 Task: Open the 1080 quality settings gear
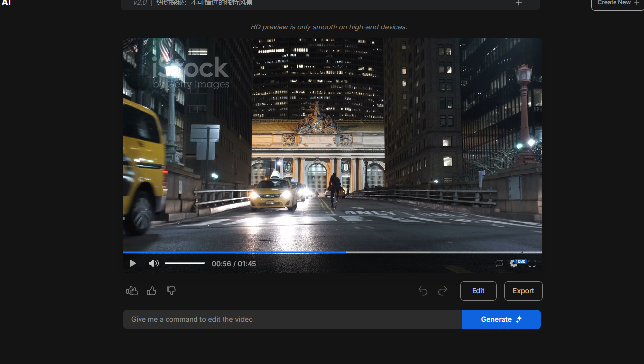[514, 263]
